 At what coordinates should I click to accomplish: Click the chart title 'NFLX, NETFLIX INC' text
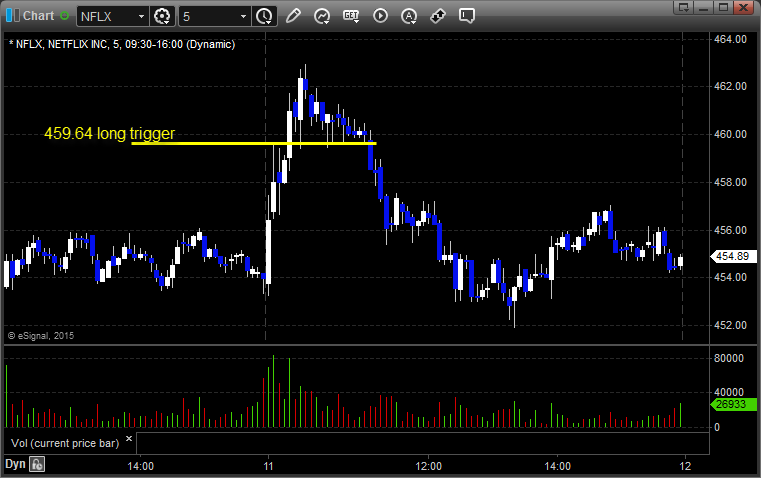point(62,45)
